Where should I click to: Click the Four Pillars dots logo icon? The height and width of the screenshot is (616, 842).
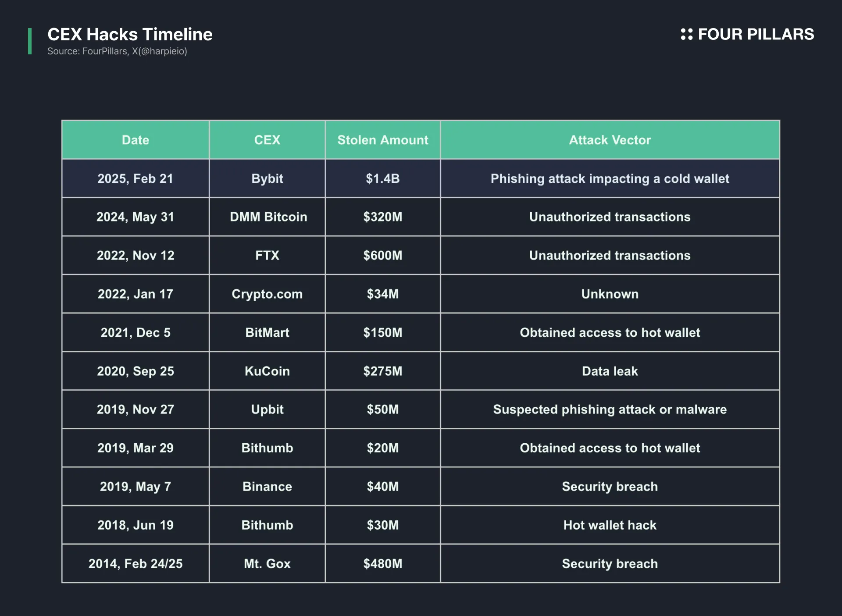click(x=686, y=34)
